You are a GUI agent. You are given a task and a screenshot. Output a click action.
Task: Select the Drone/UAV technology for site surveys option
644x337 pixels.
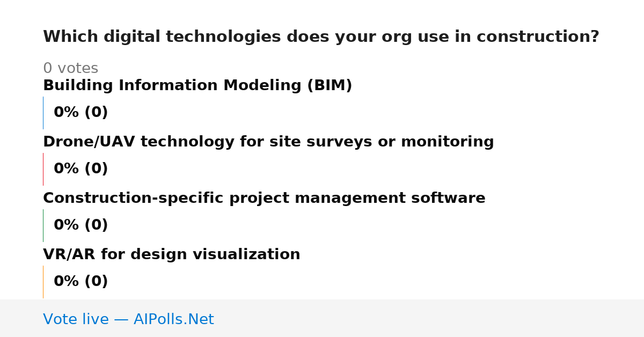click(268, 142)
